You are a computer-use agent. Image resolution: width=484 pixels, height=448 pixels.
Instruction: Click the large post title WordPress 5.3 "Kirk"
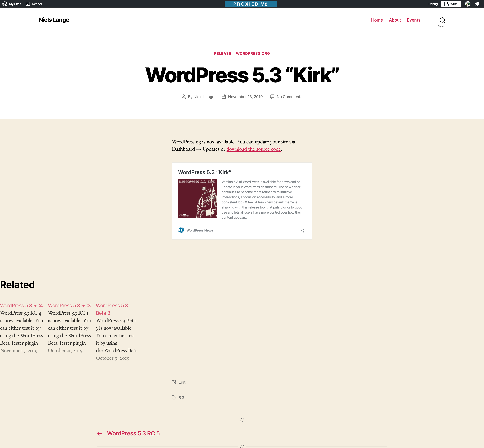(242, 75)
